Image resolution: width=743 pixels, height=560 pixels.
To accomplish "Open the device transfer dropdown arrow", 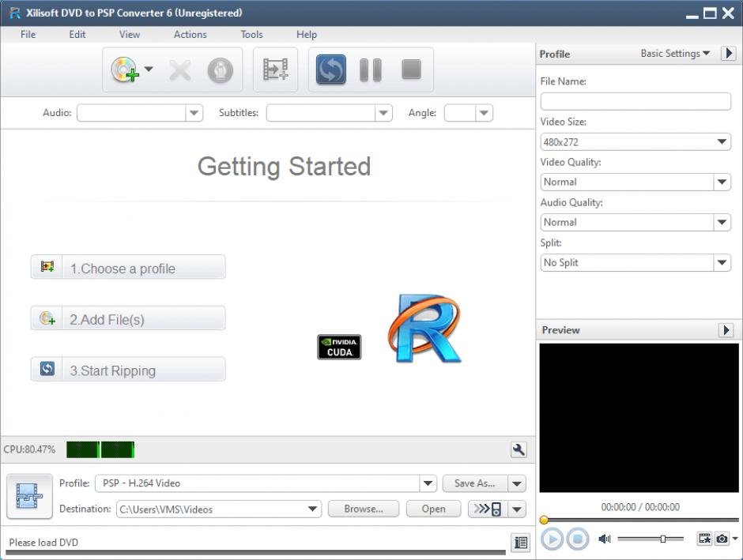I will 517,509.
